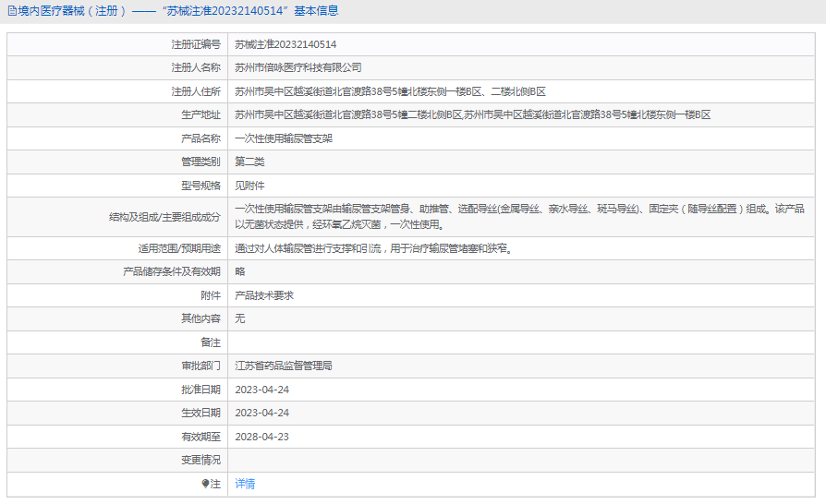Select the 生效日期 value 2023-04-24
The height and width of the screenshot is (504, 826).
click(261, 413)
